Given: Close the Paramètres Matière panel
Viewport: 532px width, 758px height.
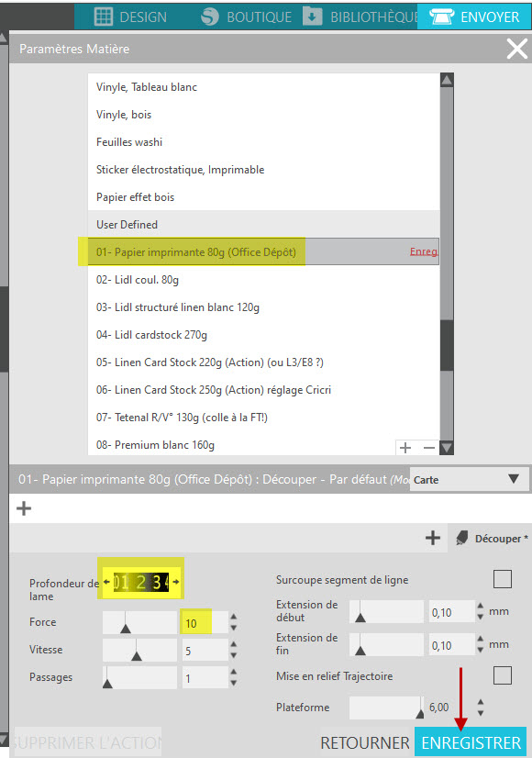Looking at the screenshot, I should [x=516, y=49].
